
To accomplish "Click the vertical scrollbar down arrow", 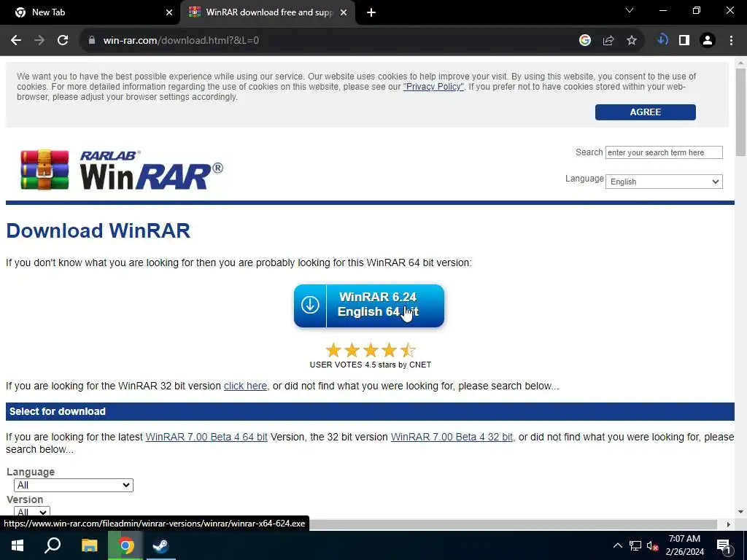I will tap(740, 512).
